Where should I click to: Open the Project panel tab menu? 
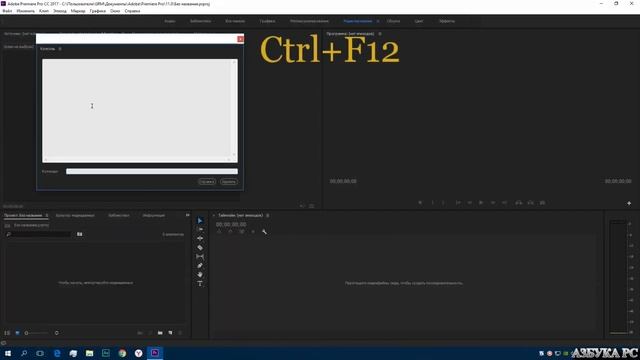(47, 215)
